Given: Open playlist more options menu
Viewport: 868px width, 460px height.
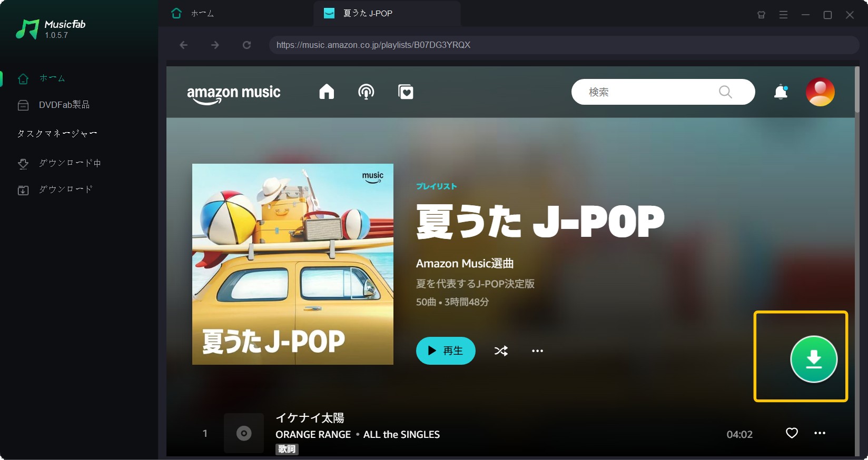Looking at the screenshot, I should 537,351.
